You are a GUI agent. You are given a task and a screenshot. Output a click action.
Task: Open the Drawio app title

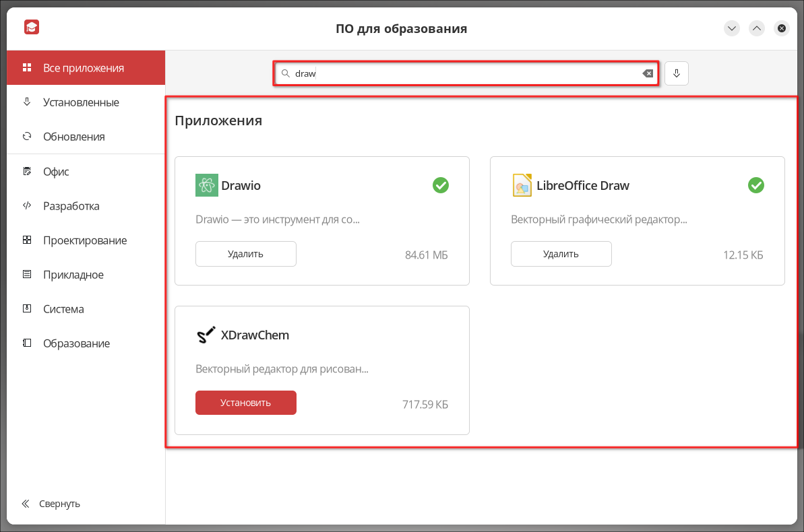[x=241, y=186]
